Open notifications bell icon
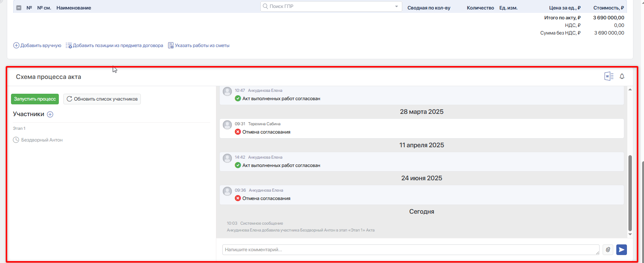This screenshot has height=263, width=644. pyautogui.click(x=622, y=76)
